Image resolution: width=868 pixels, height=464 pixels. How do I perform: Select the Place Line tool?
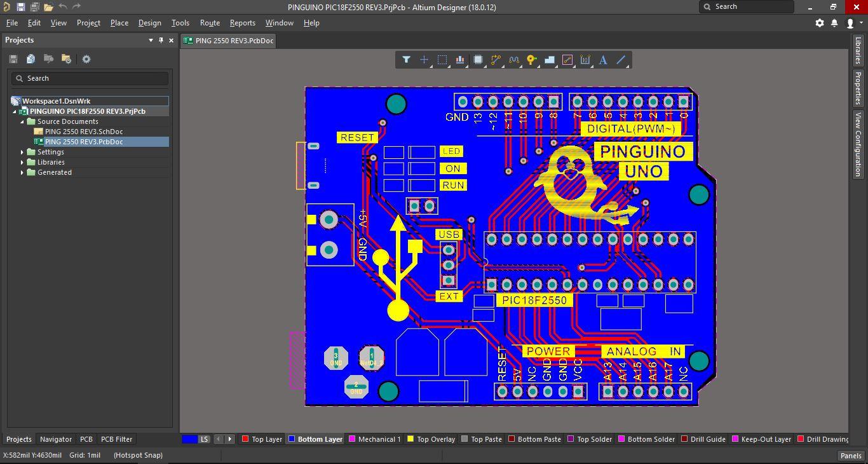click(x=621, y=60)
